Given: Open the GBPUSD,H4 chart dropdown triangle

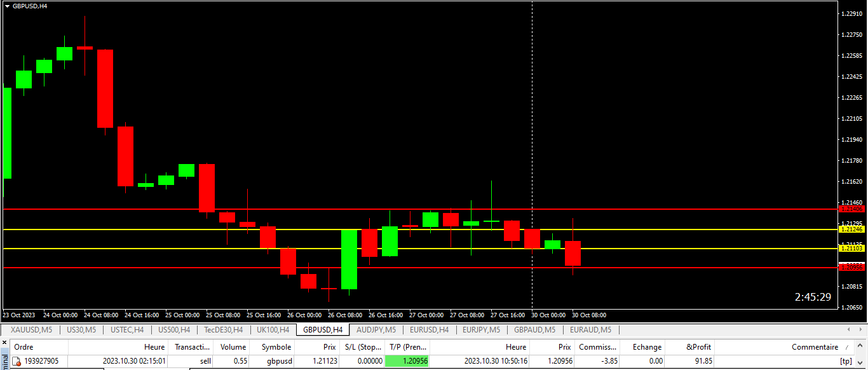Looking at the screenshot, I should click(x=7, y=6).
